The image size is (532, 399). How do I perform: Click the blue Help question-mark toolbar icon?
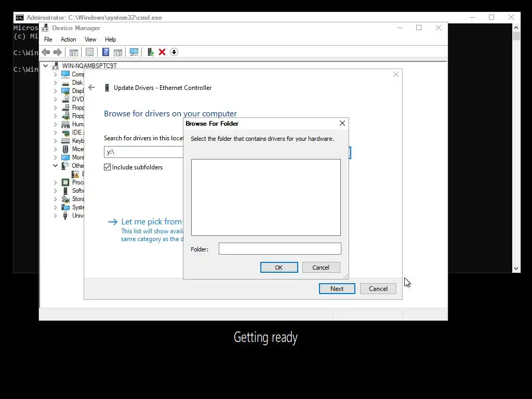(106, 52)
